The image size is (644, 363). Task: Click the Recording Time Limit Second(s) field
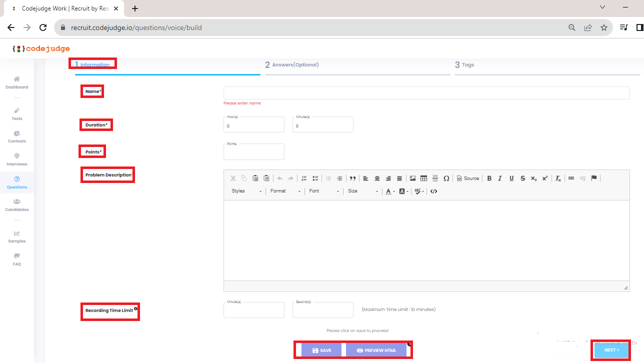pos(323,310)
